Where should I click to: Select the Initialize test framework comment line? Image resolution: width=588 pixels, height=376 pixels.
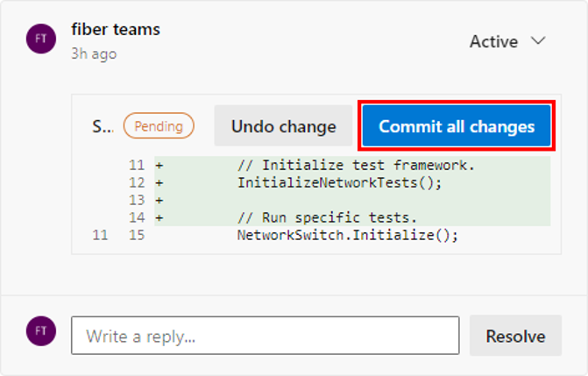355,166
